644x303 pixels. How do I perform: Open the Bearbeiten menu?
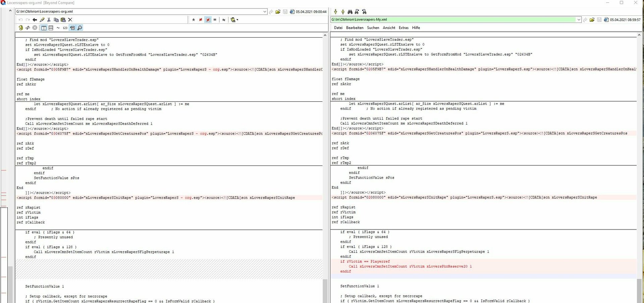355,28
